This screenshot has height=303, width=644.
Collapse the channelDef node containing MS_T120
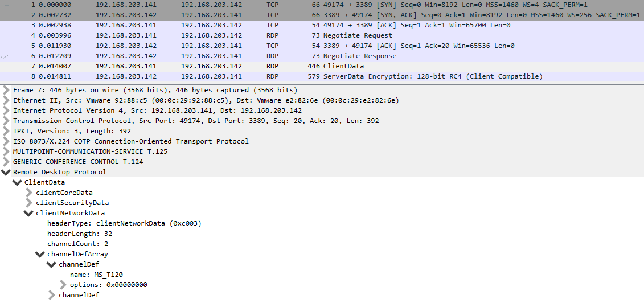52,264
